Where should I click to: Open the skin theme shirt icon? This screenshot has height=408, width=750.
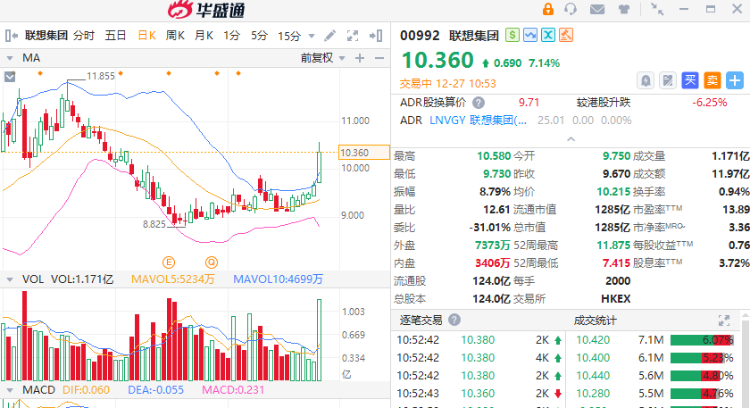(x=624, y=9)
